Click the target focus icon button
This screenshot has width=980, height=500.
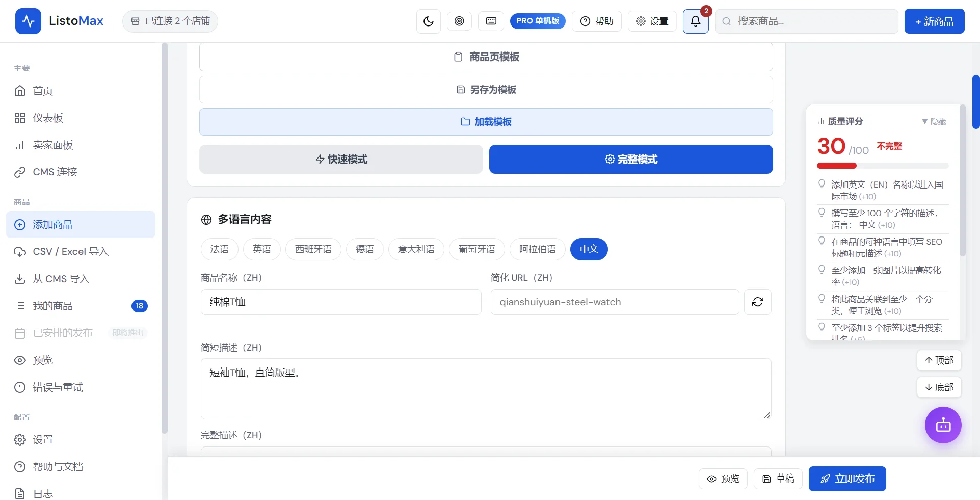[459, 21]
